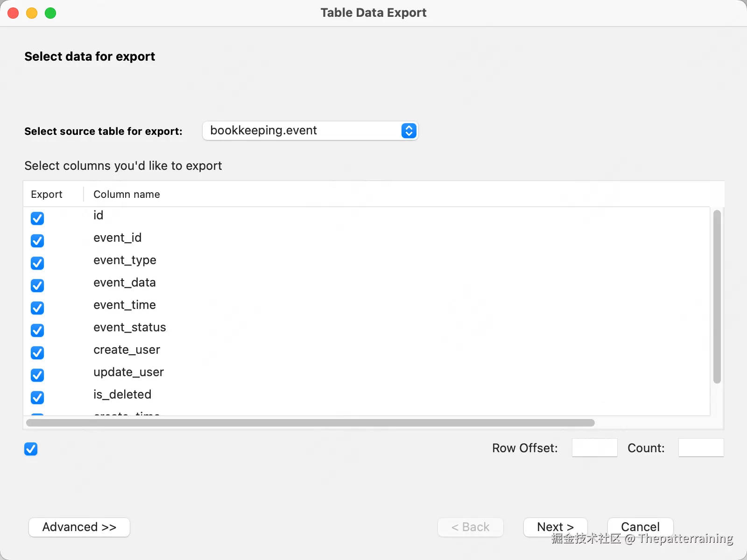Screen dimensions: 747x560
Task: Click the Export column header
Action: click(x=47, y=195)
